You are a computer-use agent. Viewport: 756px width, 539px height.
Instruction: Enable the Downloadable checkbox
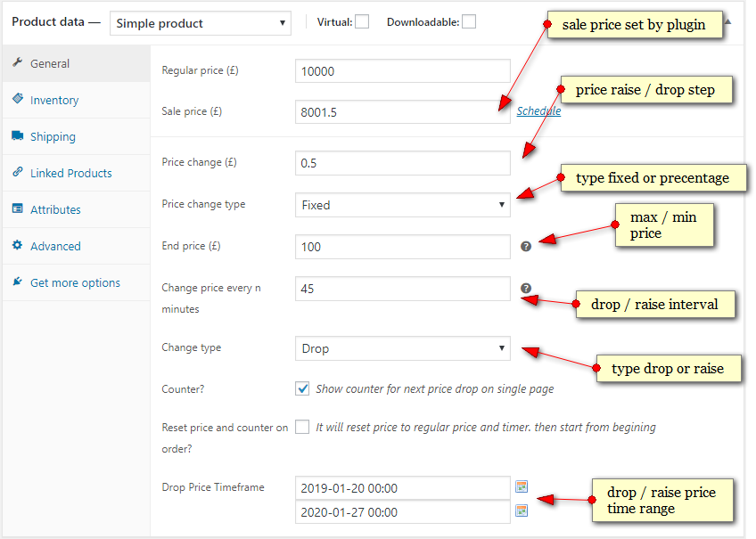(469, 21)
